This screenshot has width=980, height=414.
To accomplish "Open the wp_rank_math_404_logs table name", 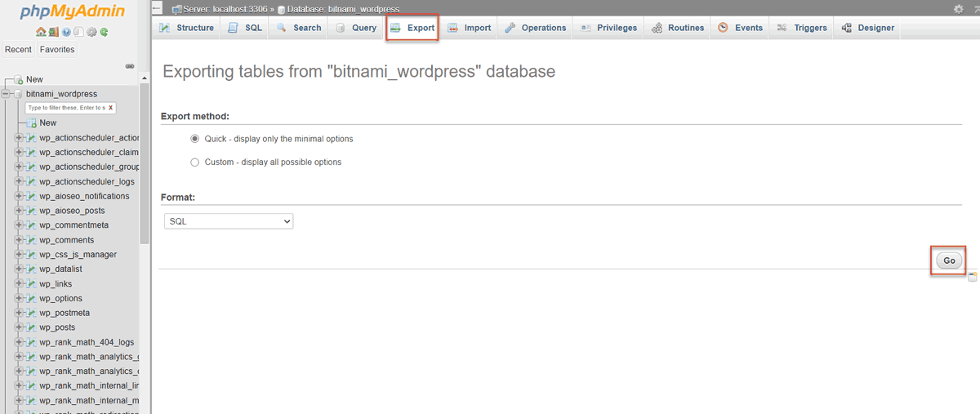I will [x=87, y=342].
